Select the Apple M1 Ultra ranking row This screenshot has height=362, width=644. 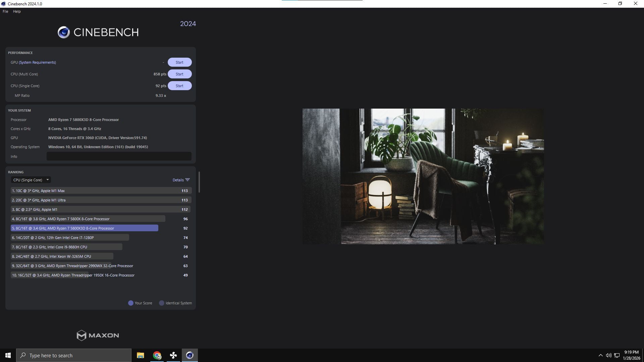pyautogui.click(x=101, y=200)
